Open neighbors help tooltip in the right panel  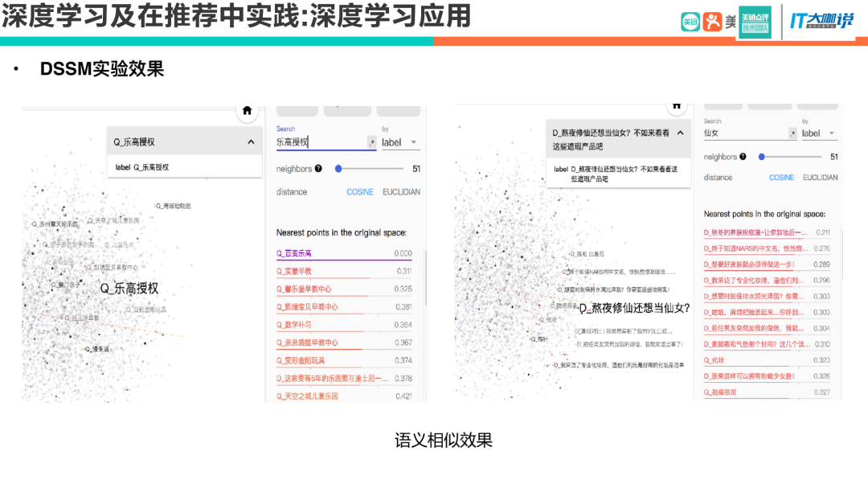click(743, 157)
